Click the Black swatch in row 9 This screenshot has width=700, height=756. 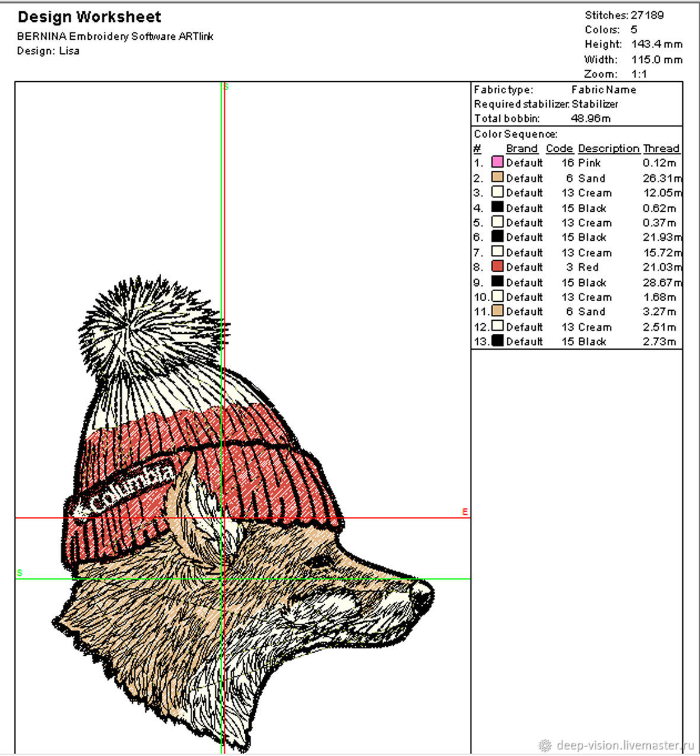click(x=497, y=281)
